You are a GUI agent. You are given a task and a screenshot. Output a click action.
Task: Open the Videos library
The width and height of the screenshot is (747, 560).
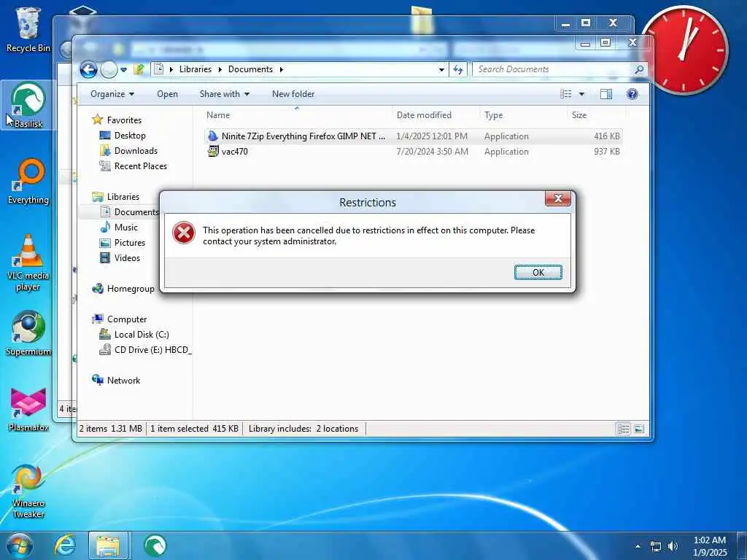[x=127, y=257]
